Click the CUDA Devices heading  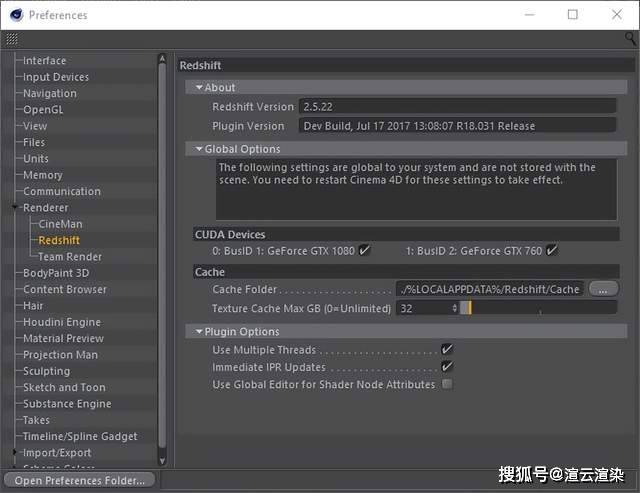click(x=230, y=234)
